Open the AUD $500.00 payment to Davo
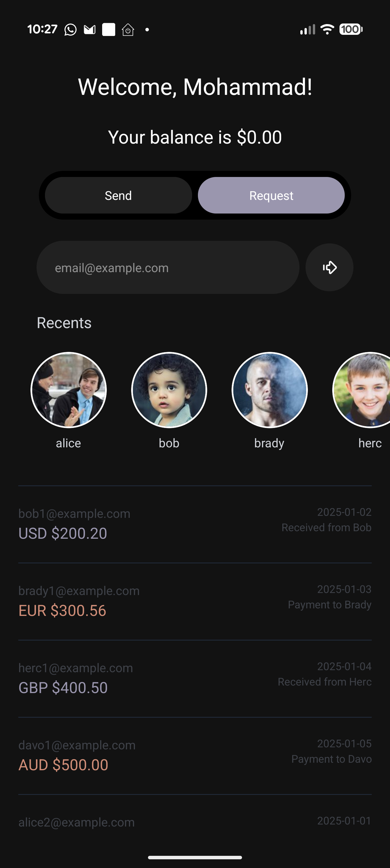This screenshot has width=390, height=868. point(195,756)
